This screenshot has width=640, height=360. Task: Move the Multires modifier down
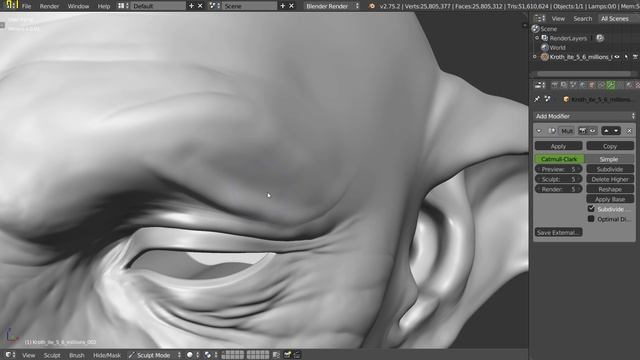pyautogui.click(x=616, y=131)
